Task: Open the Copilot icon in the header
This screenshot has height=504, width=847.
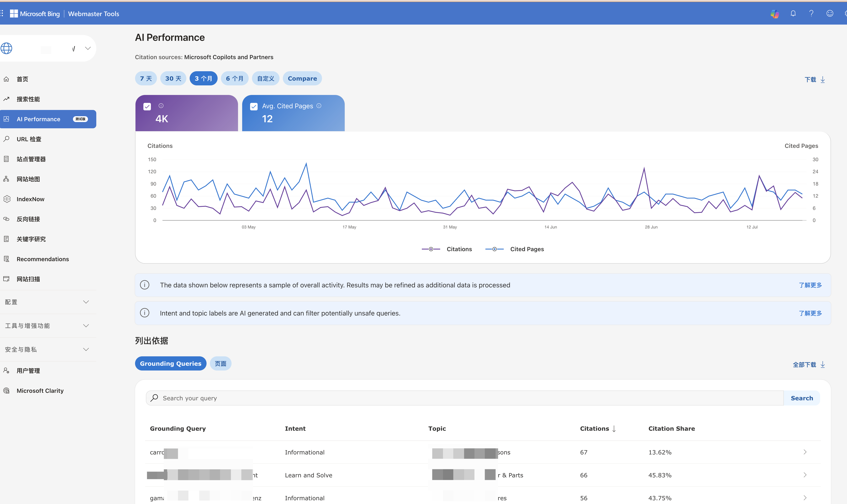Action: point(775,14)
